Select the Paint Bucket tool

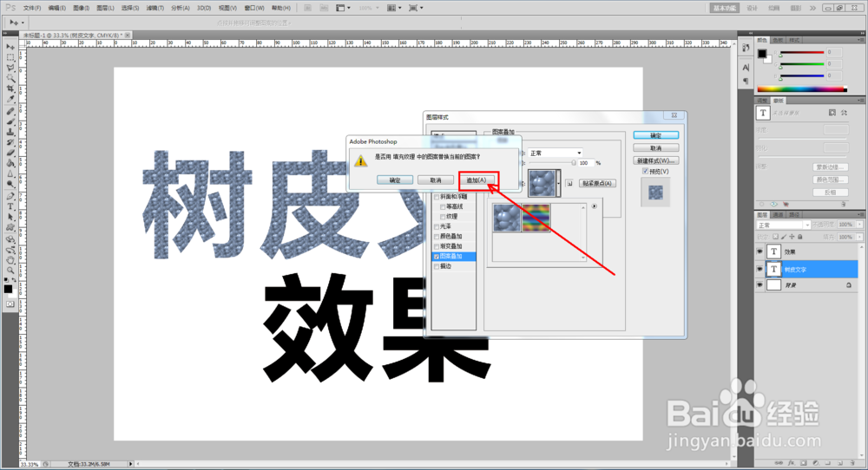click(x=10, y=164)
